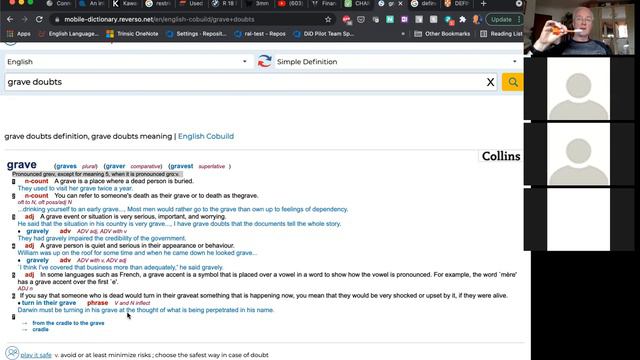Click the user avatar icon beside 'play it safe'
640x360 pixels.
12,353
